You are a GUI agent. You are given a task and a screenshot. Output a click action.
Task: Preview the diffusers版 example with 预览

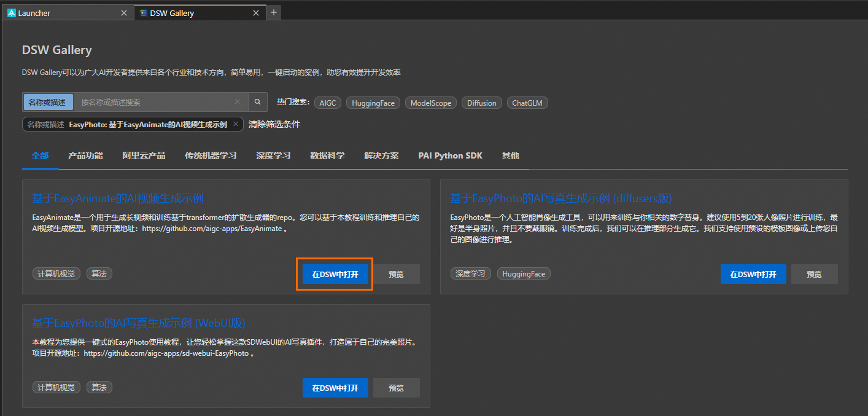coord(815,274)
